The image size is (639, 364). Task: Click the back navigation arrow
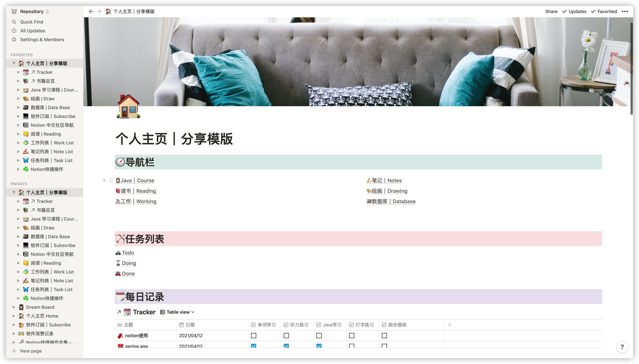tap(91, 11)
